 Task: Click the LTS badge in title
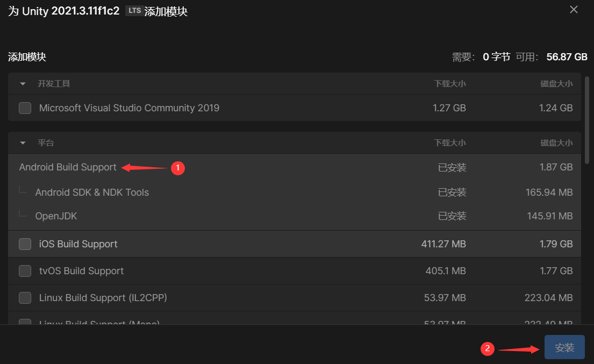133,11
